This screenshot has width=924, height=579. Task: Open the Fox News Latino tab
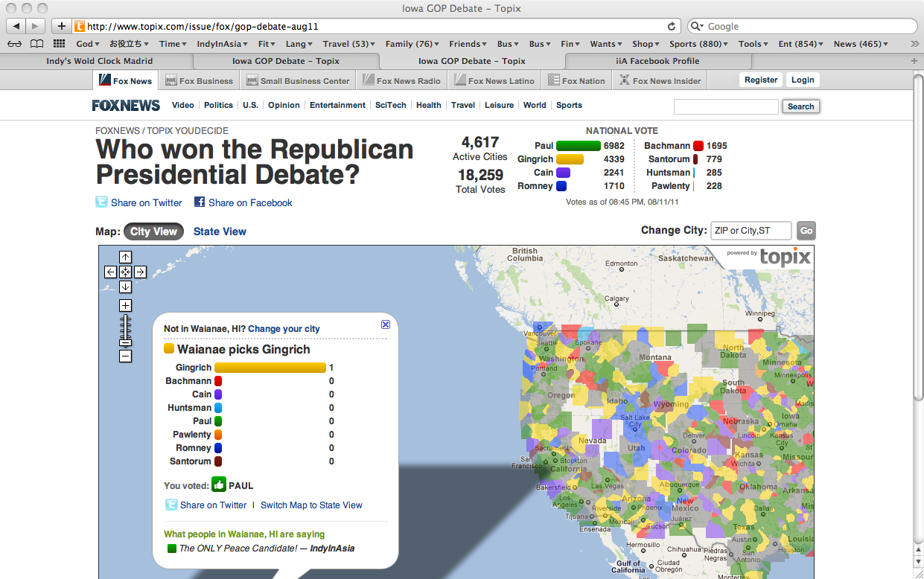click(494, 80)
